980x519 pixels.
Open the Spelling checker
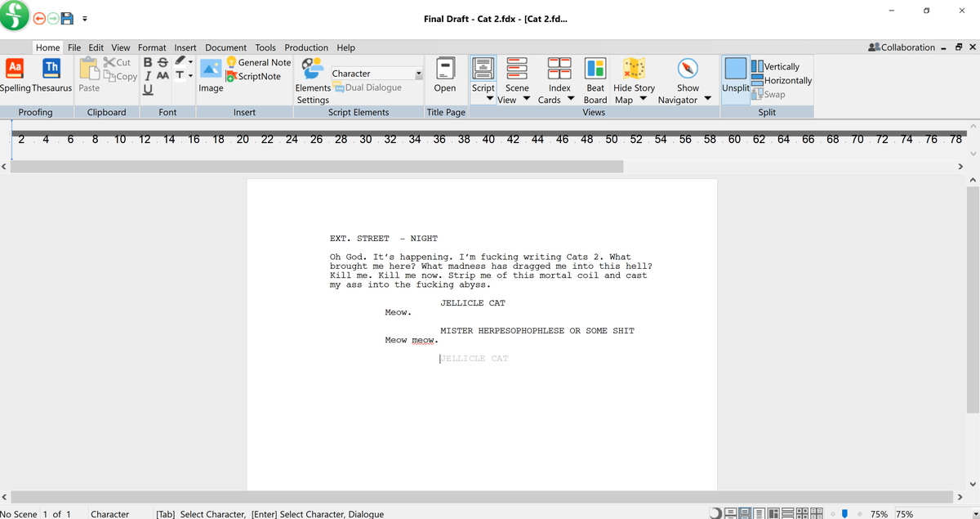point(15,75)
